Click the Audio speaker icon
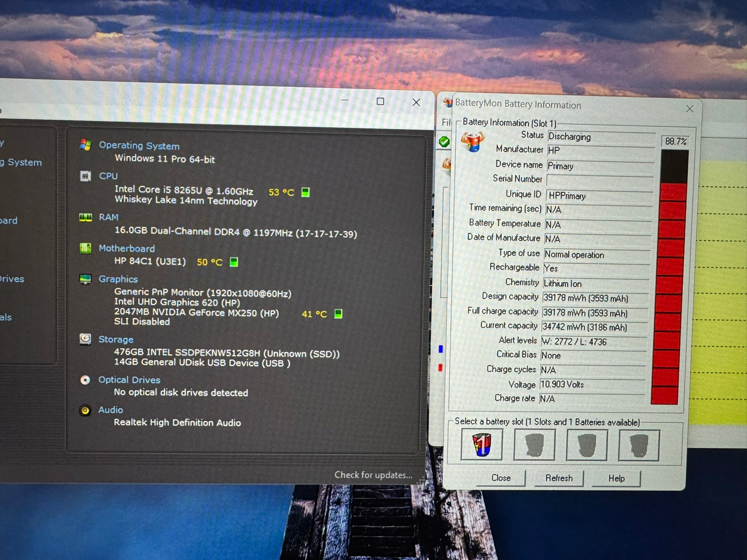Viewport: 747px width, 560px height. tap(85, 411)
